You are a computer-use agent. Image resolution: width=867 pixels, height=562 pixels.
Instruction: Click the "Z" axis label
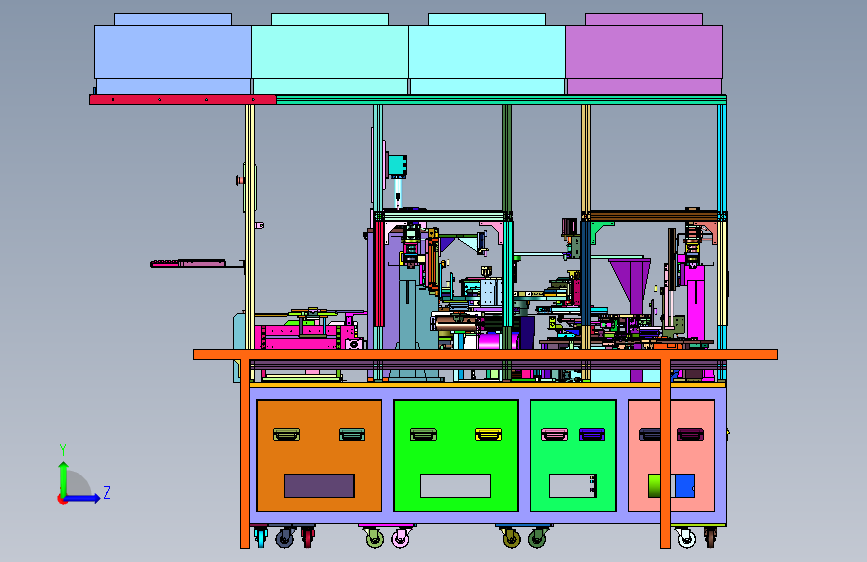(107, 492)
